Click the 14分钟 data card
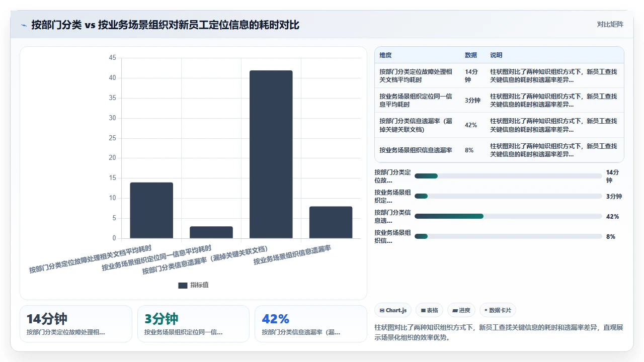 (x=76, y=324)
